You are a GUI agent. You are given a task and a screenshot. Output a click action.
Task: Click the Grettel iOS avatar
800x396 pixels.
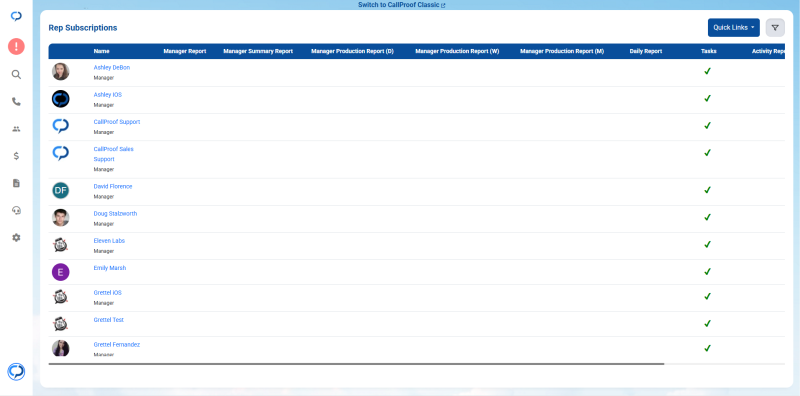[61, 297]
